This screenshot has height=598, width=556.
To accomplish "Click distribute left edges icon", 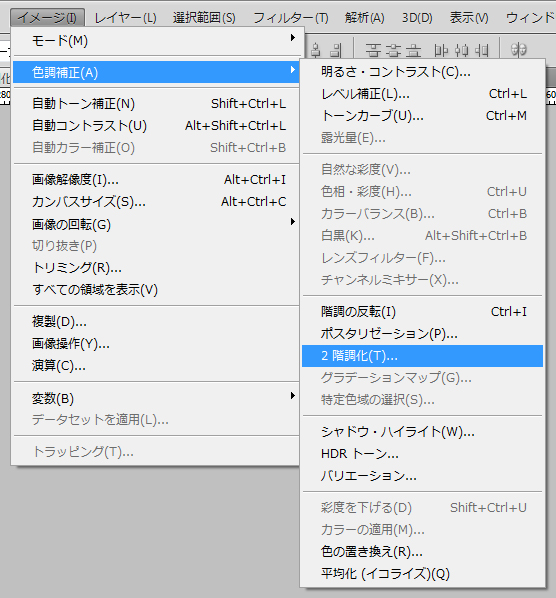I will pos(441,50).
